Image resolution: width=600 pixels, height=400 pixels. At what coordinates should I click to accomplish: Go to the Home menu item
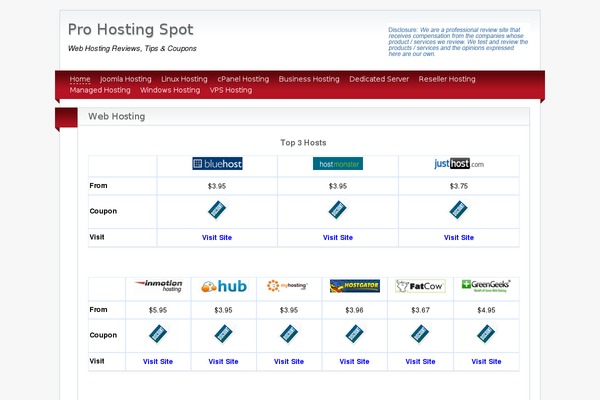click(x=80, y=79)
